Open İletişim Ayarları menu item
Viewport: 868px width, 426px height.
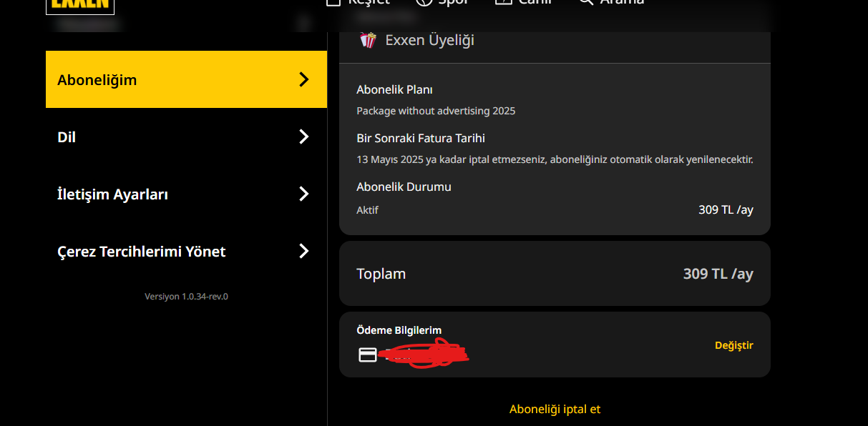click(112, 194)
